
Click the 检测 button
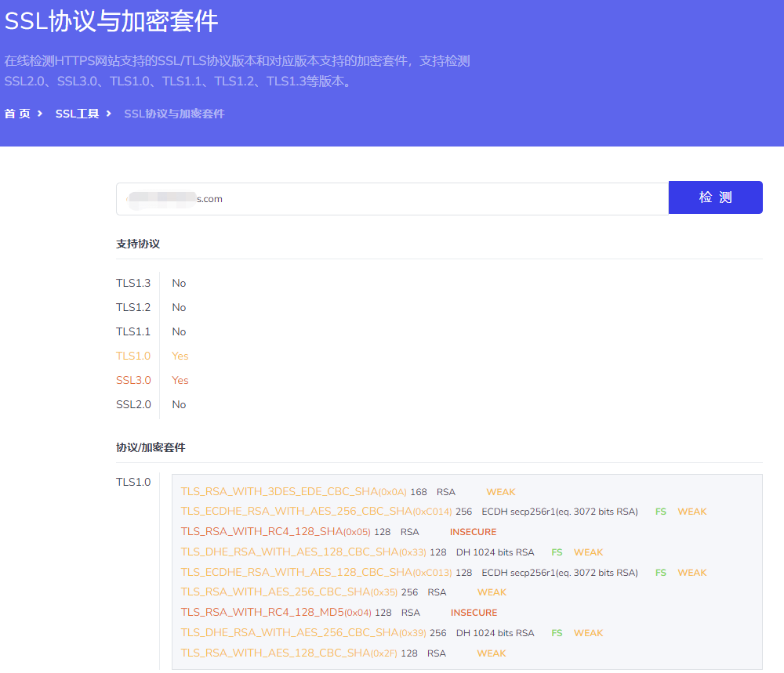[x=715, y=197]
